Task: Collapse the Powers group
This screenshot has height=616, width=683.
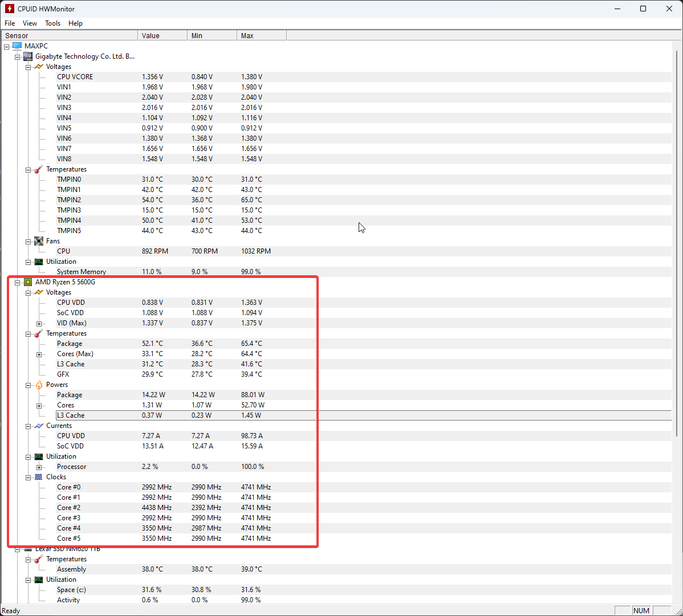Action: 29,385
